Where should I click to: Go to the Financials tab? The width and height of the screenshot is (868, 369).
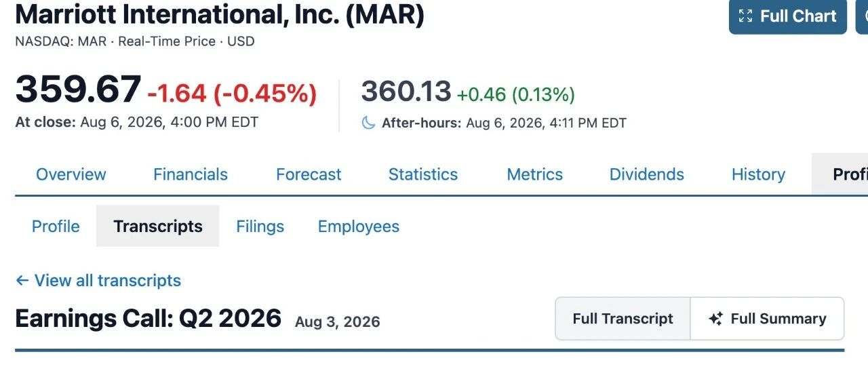[x=191, y=174]
